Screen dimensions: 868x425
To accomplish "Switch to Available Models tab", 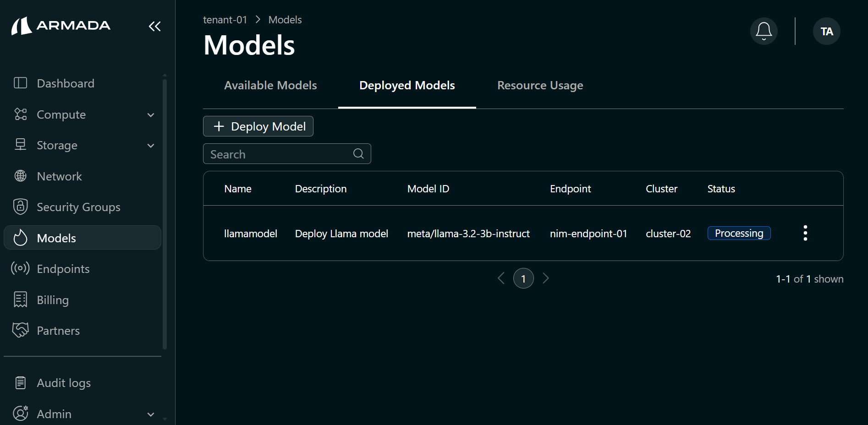I will 270,86.
